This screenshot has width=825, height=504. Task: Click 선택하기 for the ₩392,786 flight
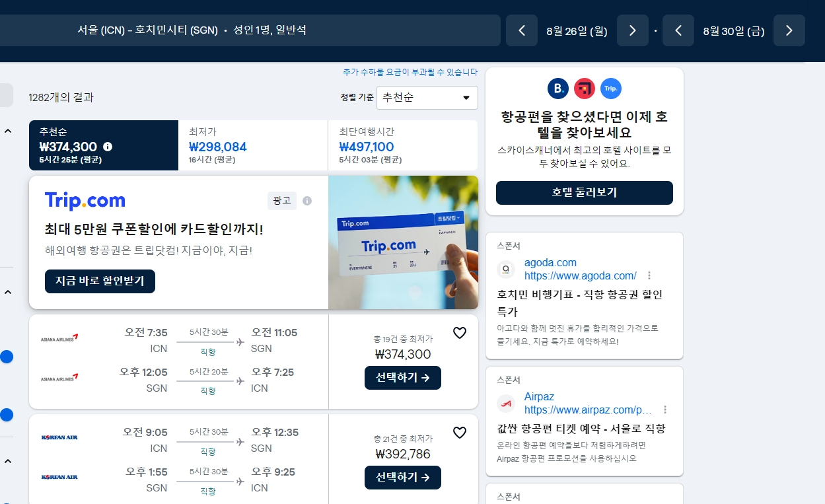tap(403, 478)
